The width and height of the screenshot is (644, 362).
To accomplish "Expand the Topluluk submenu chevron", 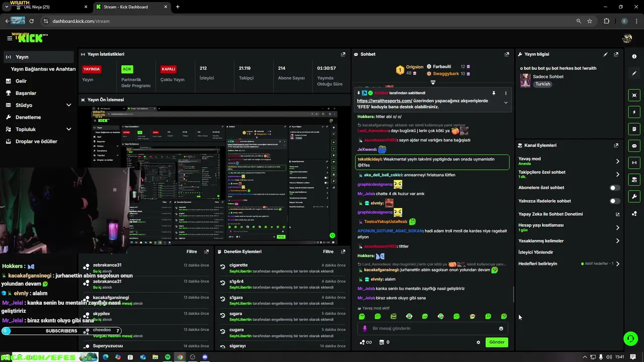I will click(x=68, y=129).
